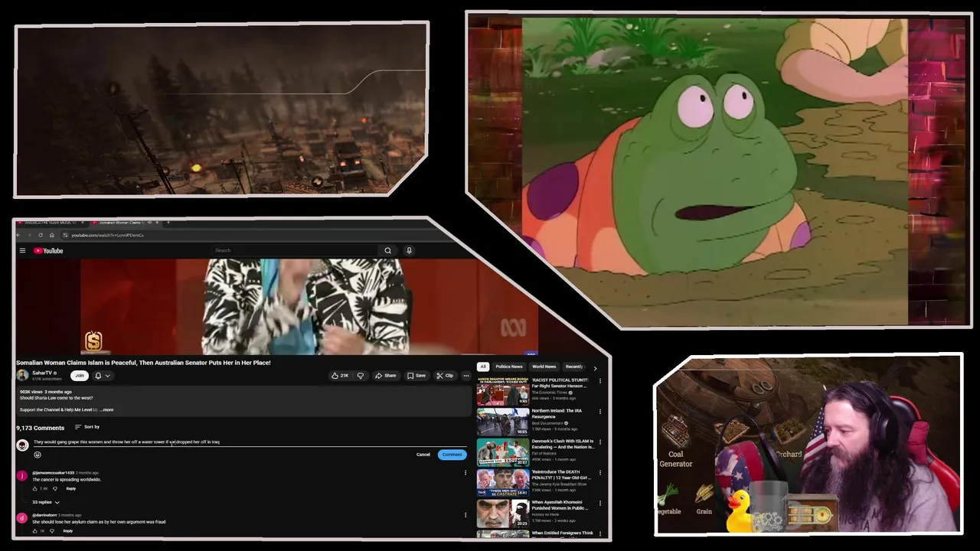Open options for 'When Ayatollah Khomeini' video

599,504
